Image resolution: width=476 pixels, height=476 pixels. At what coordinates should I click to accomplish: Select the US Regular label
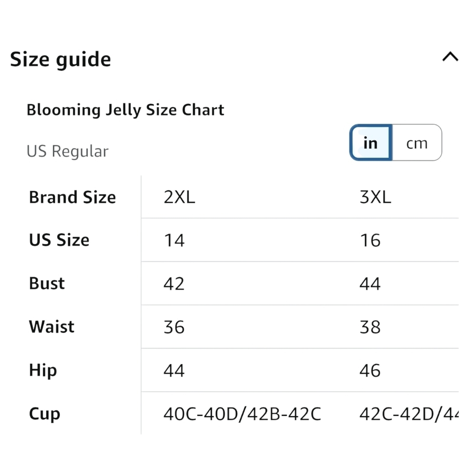[x=68, y=151]
